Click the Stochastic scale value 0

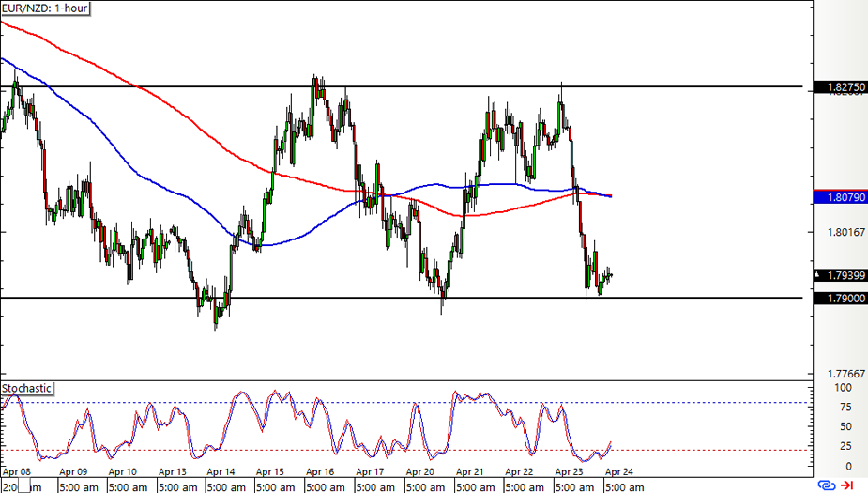848,466
